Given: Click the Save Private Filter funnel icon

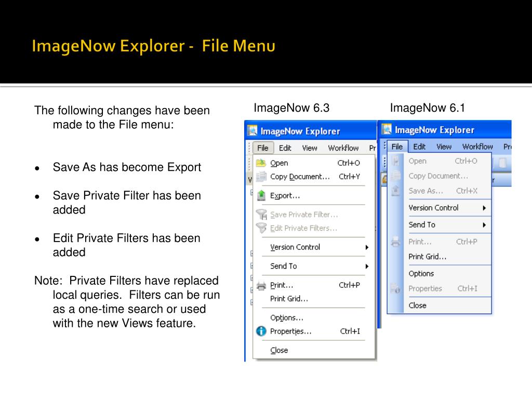Looking at the screenshot, I should click(261, 215).
